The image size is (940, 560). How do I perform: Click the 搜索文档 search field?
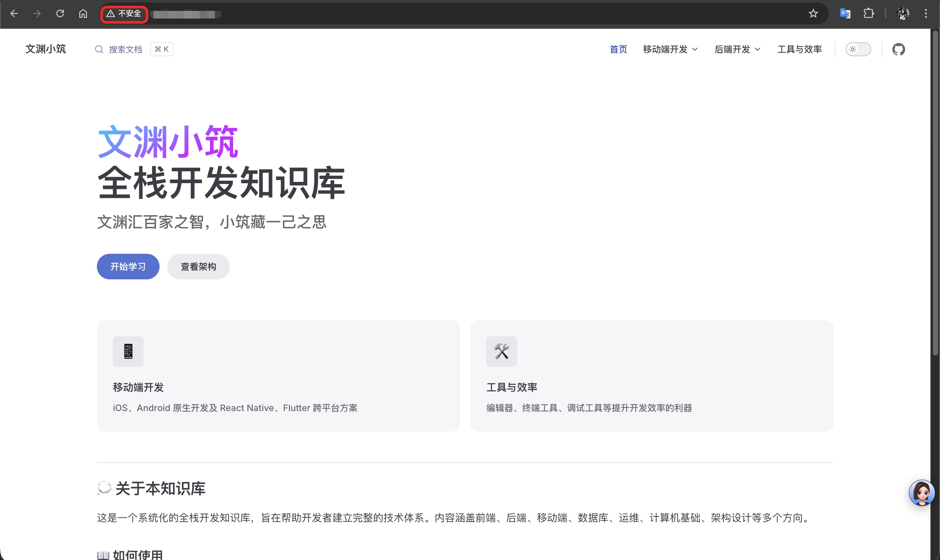pos(125,49)
